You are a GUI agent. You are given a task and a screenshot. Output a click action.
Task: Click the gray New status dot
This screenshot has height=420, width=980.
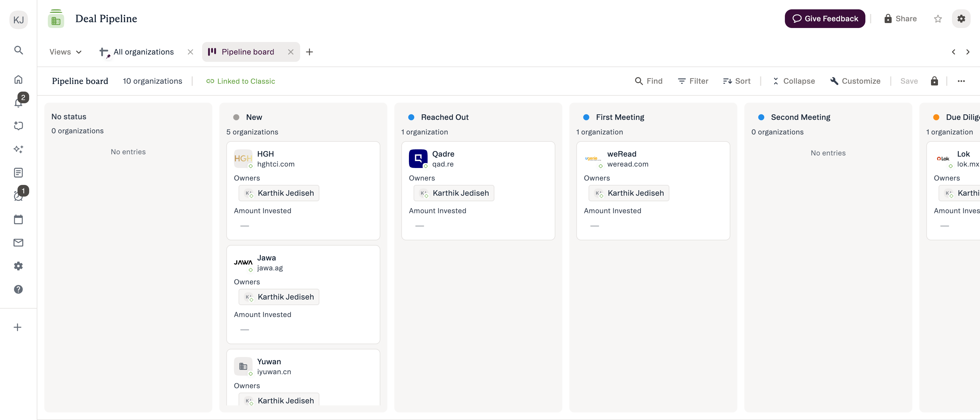pyautogui.click(x=236, y=118)
